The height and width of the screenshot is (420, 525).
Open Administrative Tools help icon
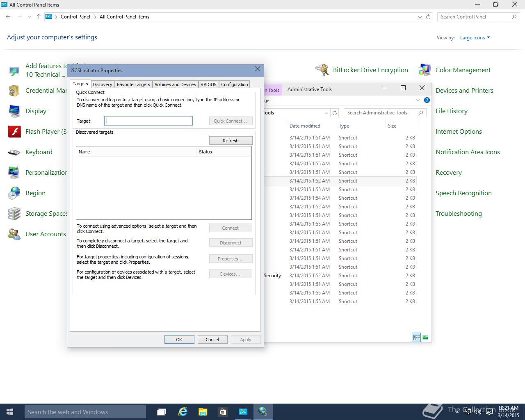[x=427, y=100]
